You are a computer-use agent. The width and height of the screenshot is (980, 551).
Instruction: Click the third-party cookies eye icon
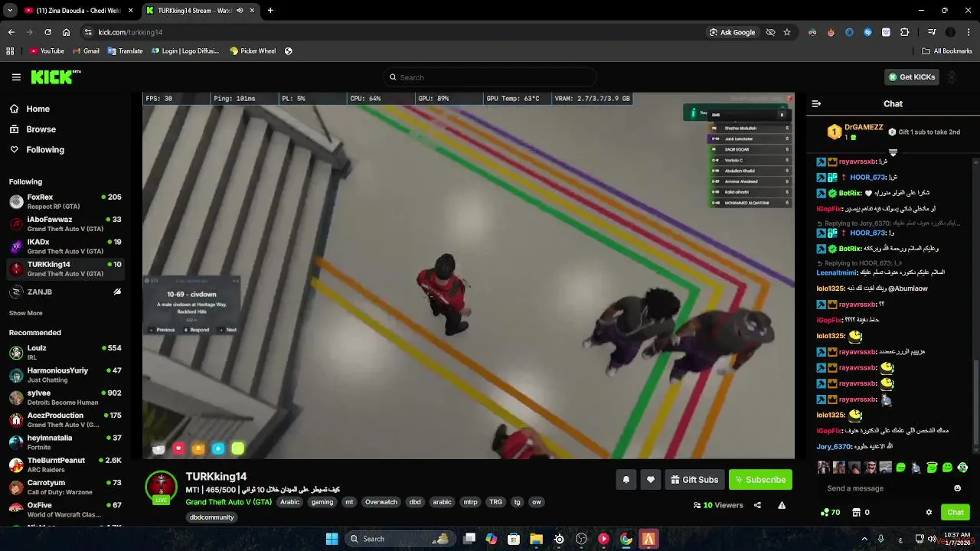(770, 32)
